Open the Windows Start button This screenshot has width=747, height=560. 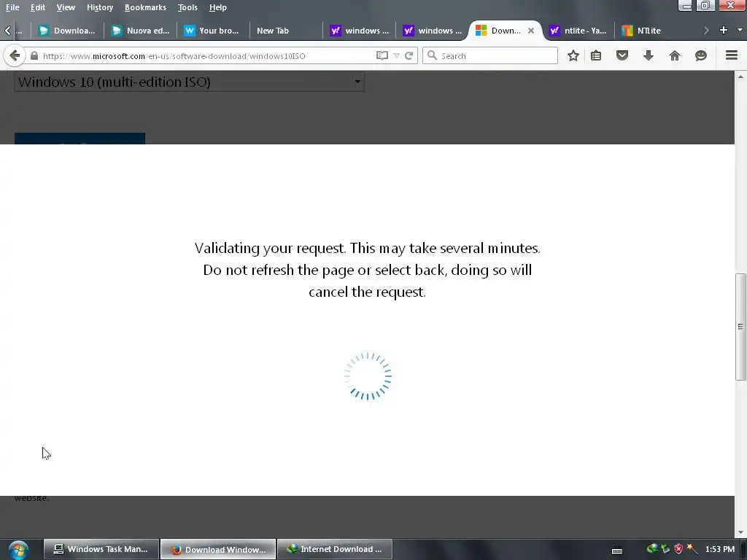pyautogui.click(x=18, y=550)
